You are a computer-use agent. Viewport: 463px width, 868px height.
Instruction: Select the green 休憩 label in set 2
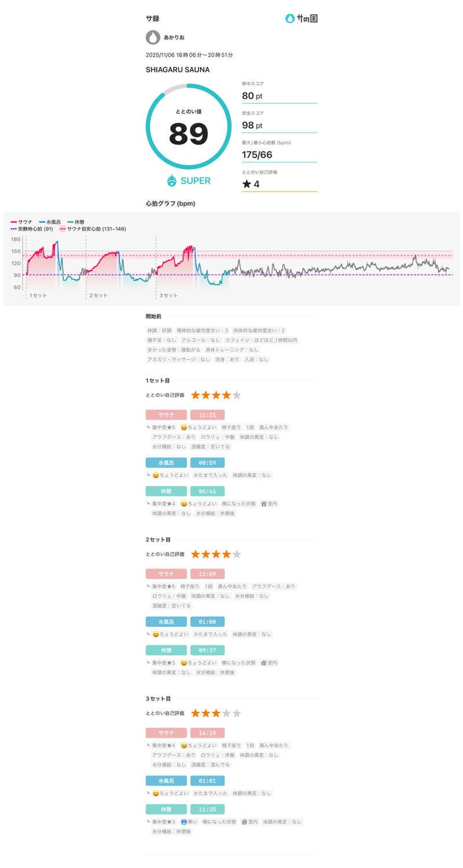166,650
